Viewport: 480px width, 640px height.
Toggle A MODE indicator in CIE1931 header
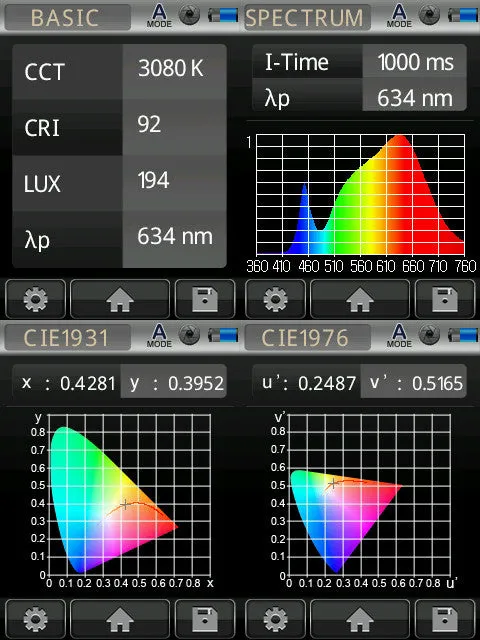159,336
